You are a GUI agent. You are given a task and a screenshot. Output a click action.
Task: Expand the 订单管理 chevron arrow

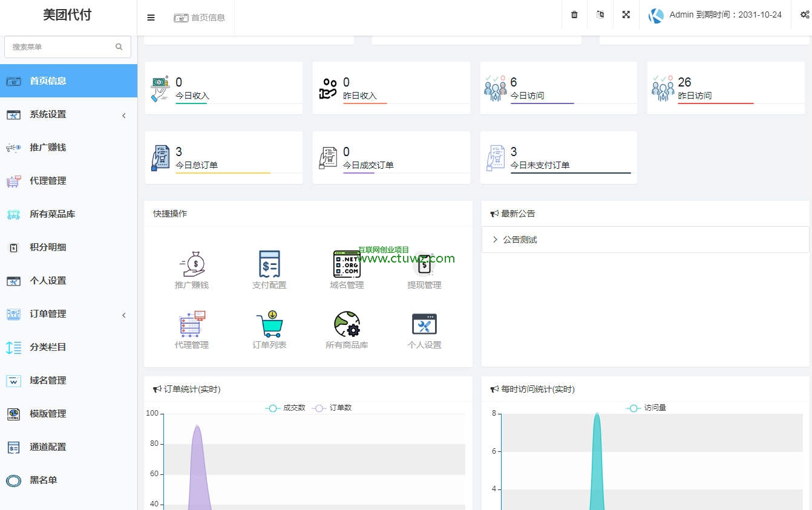pyautogui.click(x=124, y=315)
